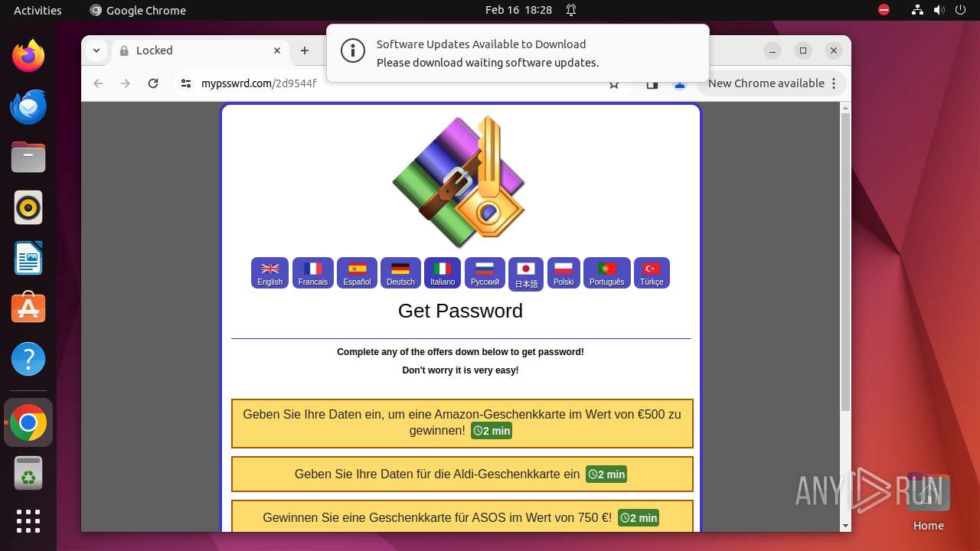The height and width of the screenshot is (551, 980).
Task: Click the Software Updates notification
Action: pos(518,53)
